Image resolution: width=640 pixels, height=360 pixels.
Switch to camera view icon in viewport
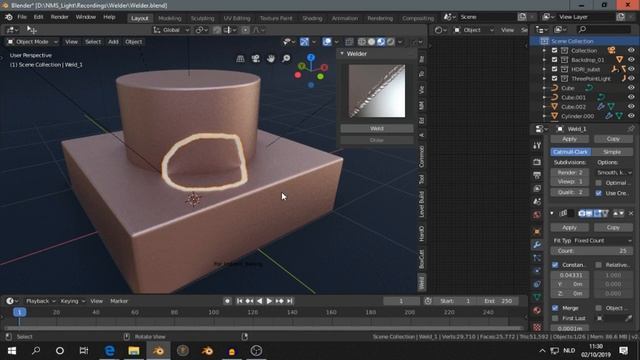pyautogui.click(x=256, y=59)
